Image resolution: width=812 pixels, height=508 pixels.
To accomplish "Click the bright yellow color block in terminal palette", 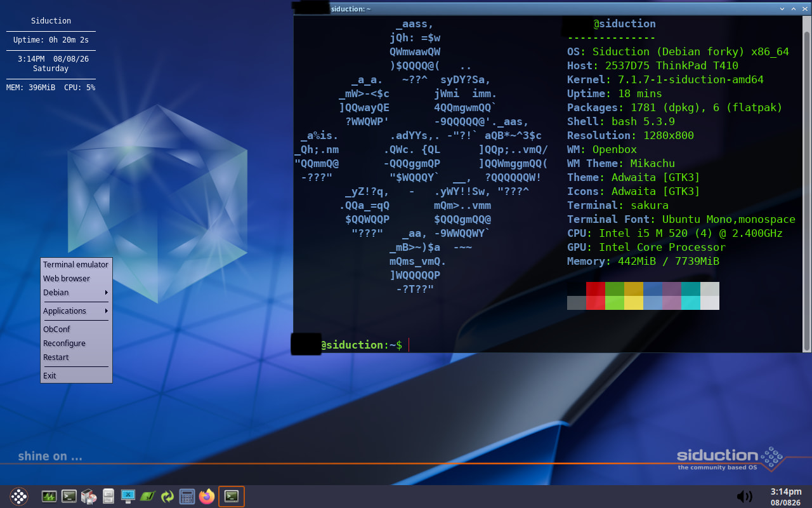I will coord(634,303).
